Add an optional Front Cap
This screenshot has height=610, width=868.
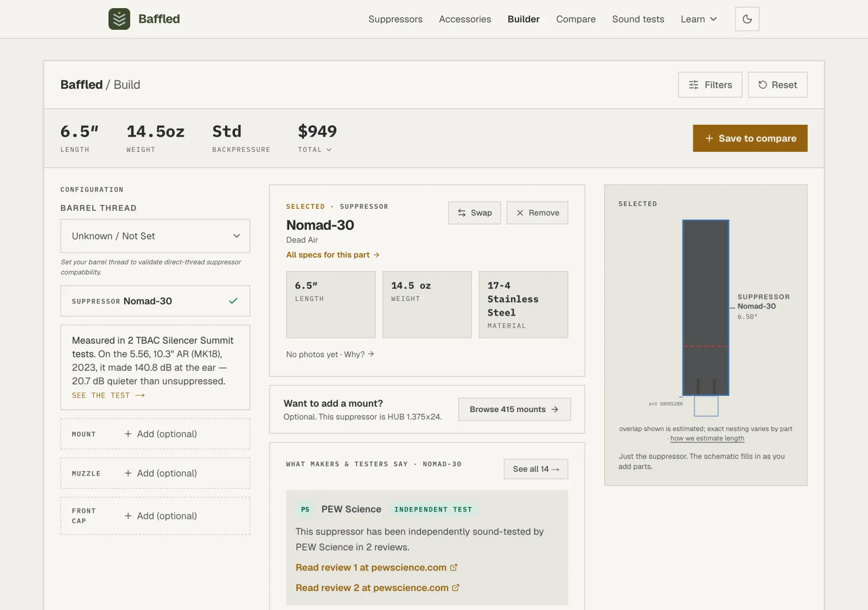click(x=155, y=516)
